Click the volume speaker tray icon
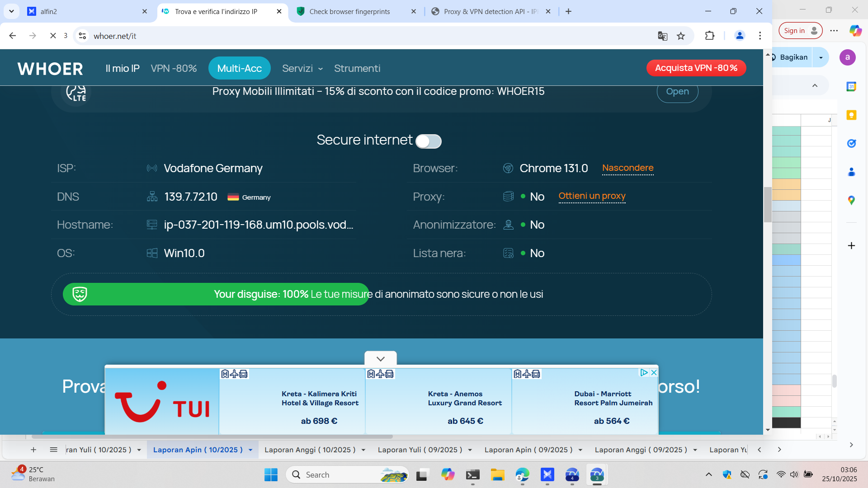868x488 pixels. [794, 474]
